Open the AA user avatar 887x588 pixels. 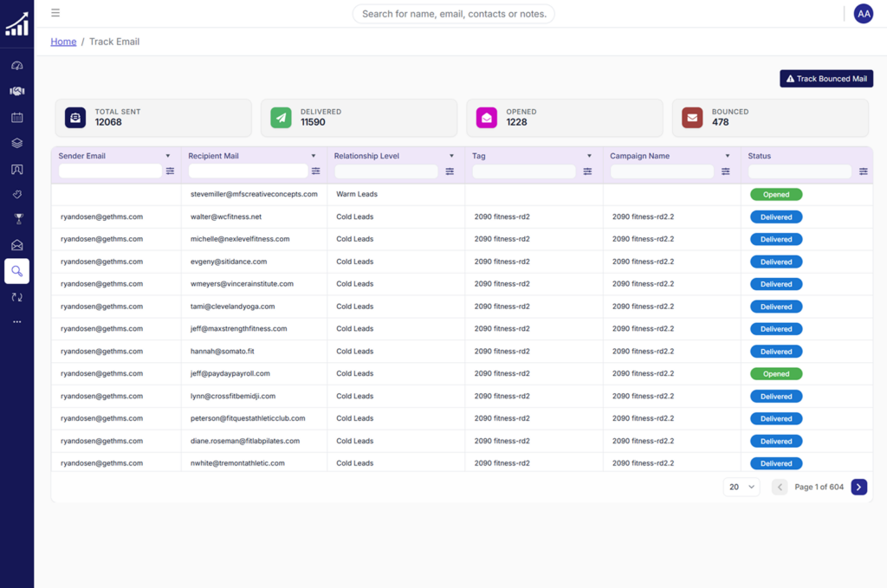coord(863,14)
